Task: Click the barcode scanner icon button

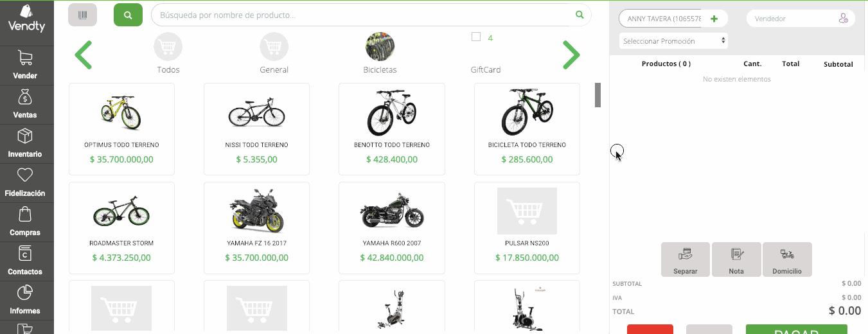Action: (82, 15)
